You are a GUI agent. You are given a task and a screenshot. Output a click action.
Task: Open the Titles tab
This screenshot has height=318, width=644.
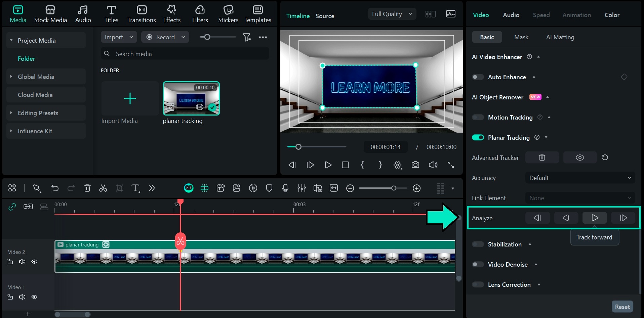(x=111, y=14)
